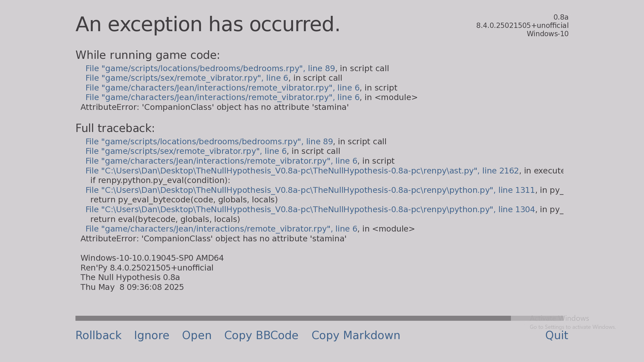Viewport: 644px width, 362px height.
Task: Click the horizontal scrollbar thumb
Action: 293,318
